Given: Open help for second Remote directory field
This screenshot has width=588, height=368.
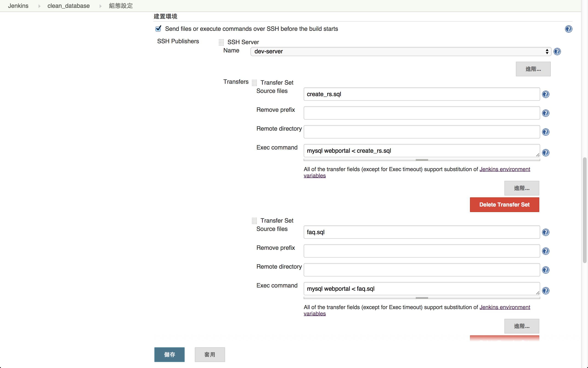Looking at the screenshot, I should (546, 270).
